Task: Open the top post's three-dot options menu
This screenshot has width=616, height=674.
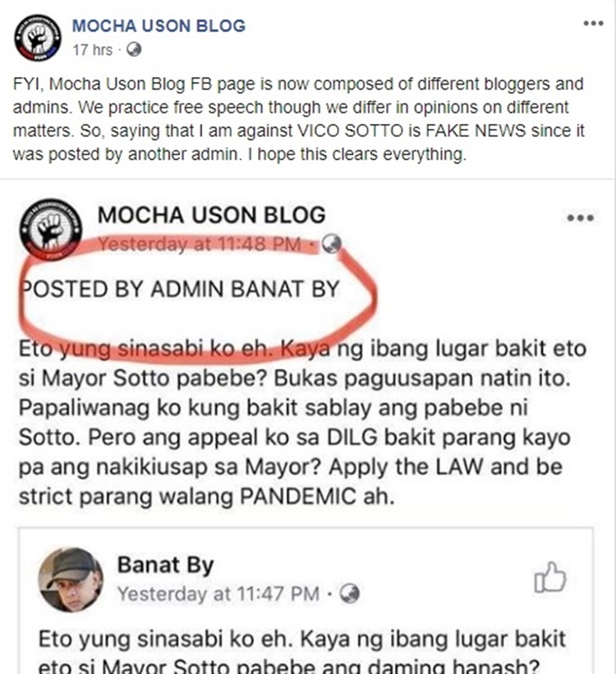Action: [x=593, y=23]
